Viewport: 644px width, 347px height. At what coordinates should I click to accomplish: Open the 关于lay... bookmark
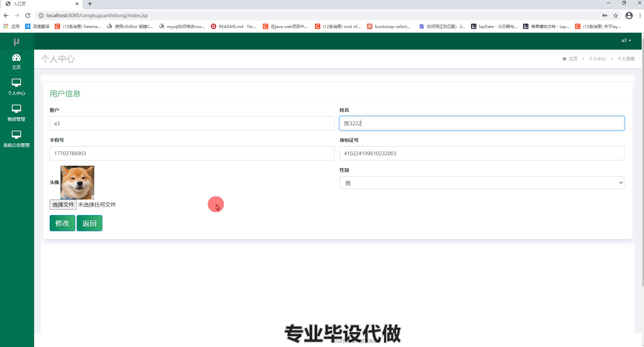598,26
